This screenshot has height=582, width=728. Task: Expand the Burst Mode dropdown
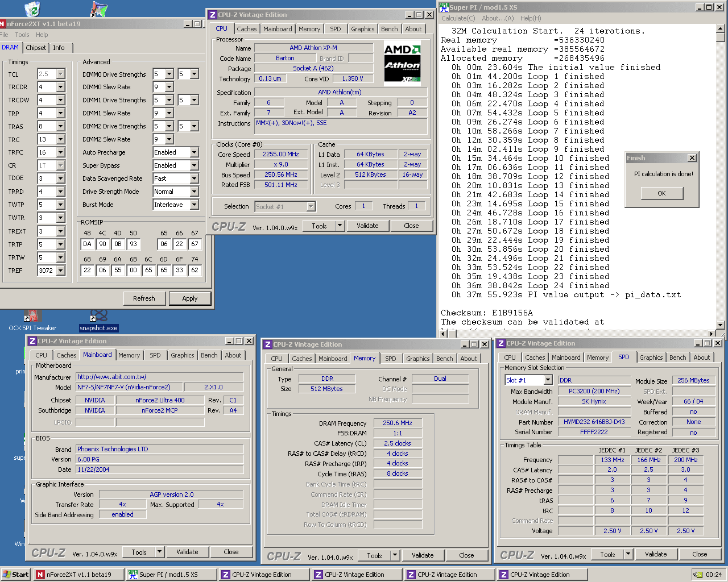[x=194, y=205]
